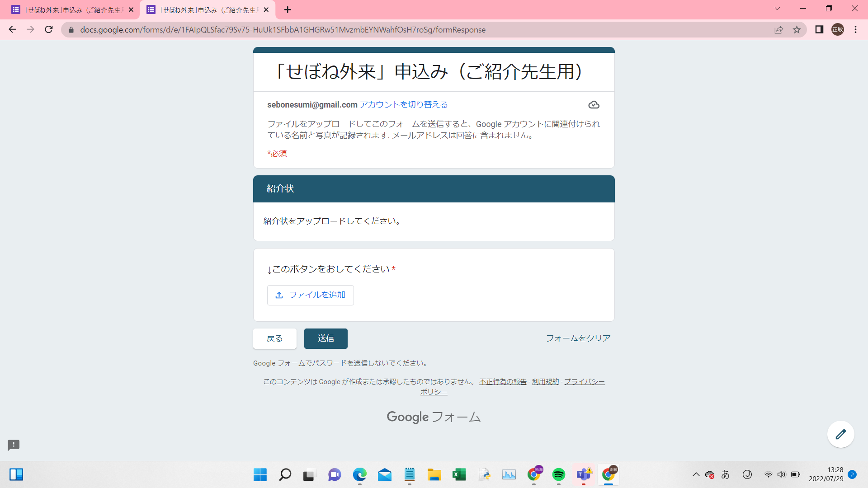Click アカウントを切り替える link
This screenshot has width=868, height=488.
403,105
